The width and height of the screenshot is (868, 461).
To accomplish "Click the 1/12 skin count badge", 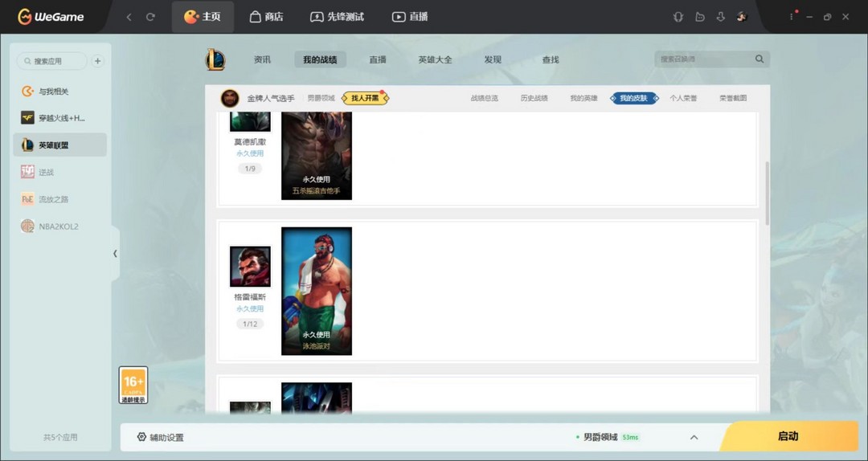I will coord(250,324).
